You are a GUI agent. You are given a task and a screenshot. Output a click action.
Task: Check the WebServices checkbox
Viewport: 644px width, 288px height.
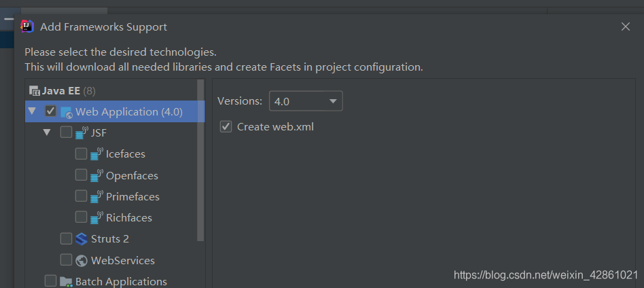[x=66, y=260]
